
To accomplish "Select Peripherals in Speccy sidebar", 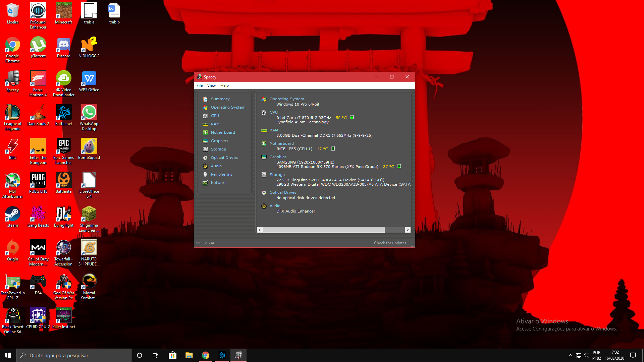I will coord(221,174).
